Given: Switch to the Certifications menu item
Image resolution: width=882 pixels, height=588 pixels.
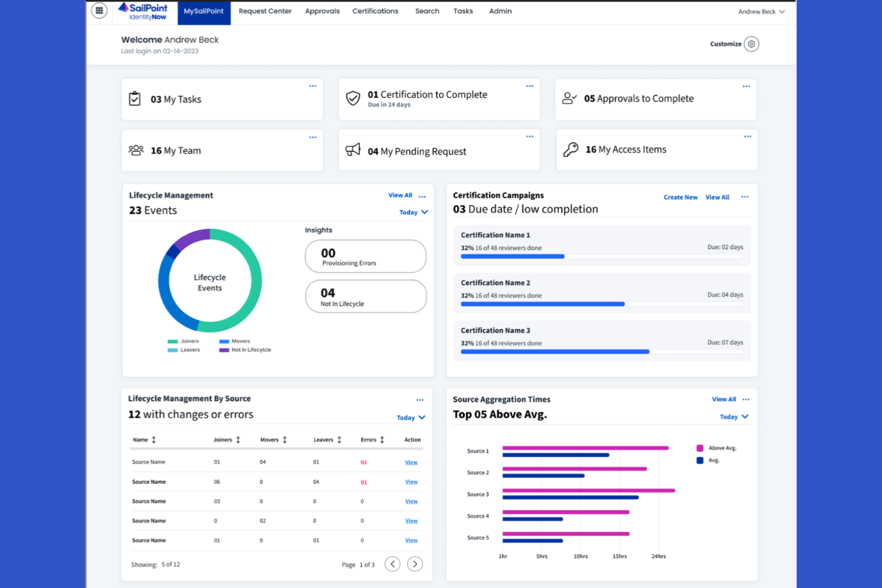Looking at the screenshot, I should point(375,11).
